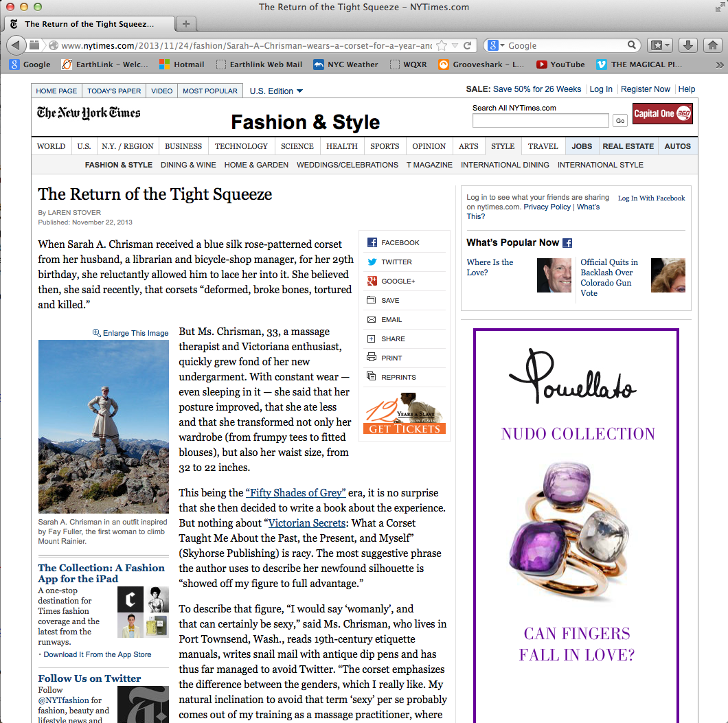The height and width of the screenshot is (723, 728).
Task: Open the DINING & WINE subsection
Action: [188, 165]
